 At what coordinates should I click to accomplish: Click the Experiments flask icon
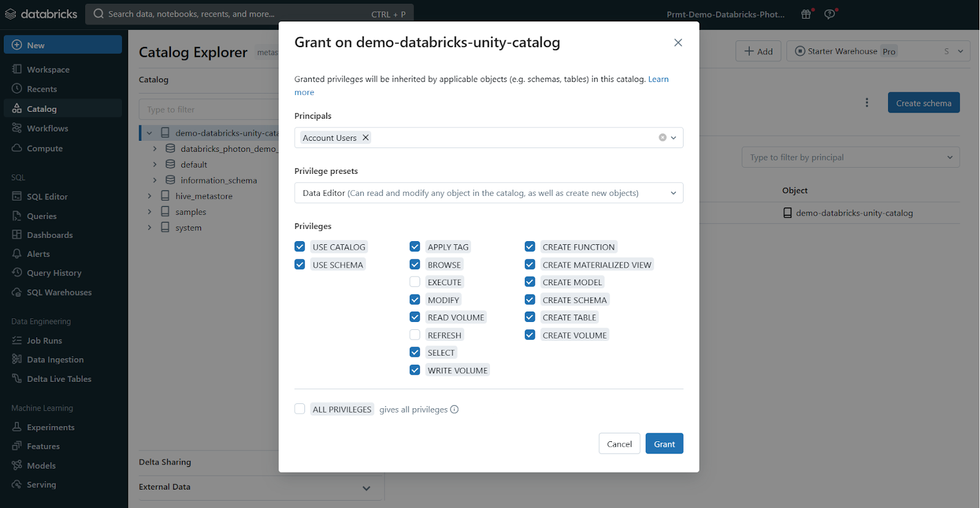coord(17,427)
